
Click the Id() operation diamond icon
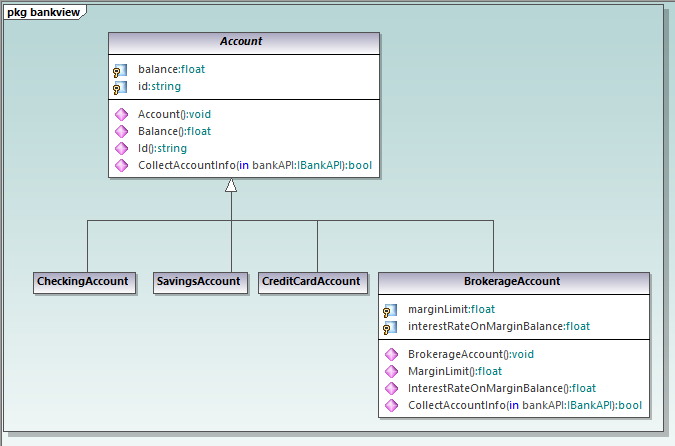(x=121, y=148)
